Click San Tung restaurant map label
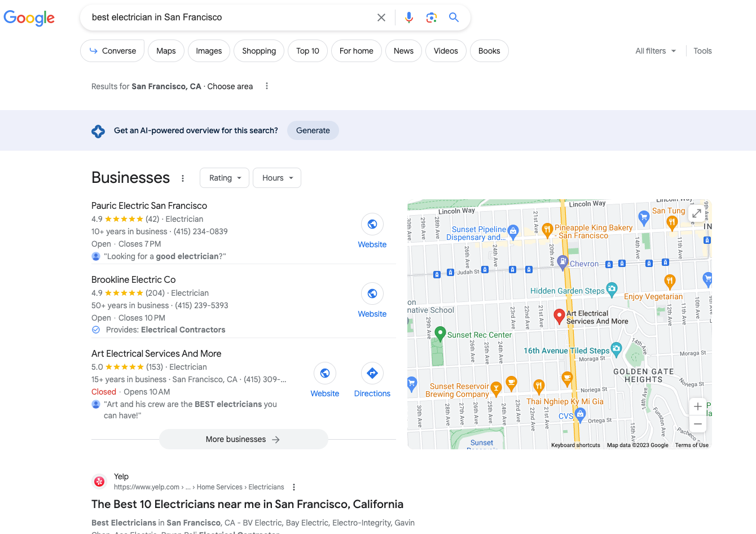 pos(669,211)
